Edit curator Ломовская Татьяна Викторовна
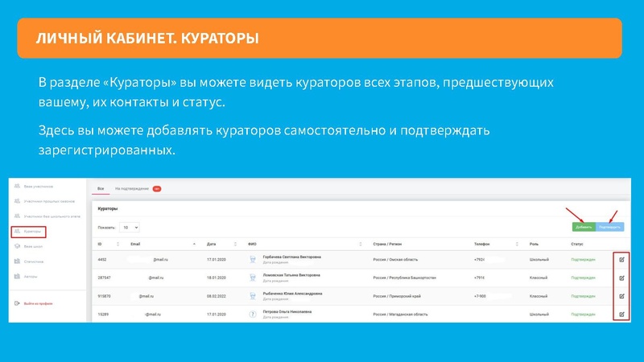This screenshot has width=644, height=362. (x=621, y=278)
